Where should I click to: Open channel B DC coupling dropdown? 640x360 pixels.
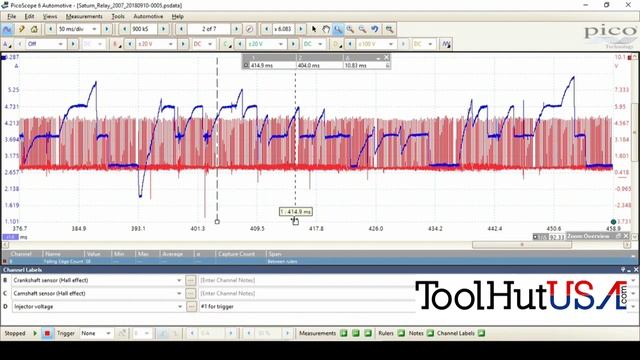203,44
